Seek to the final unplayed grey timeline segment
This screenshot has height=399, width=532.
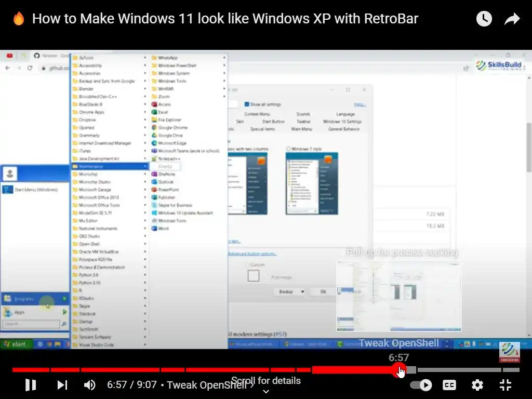click(x=511, y=370)
